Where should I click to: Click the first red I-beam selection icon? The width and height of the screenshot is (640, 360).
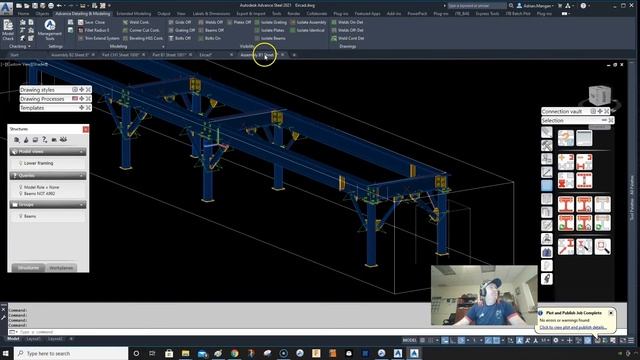pos(566,204)
